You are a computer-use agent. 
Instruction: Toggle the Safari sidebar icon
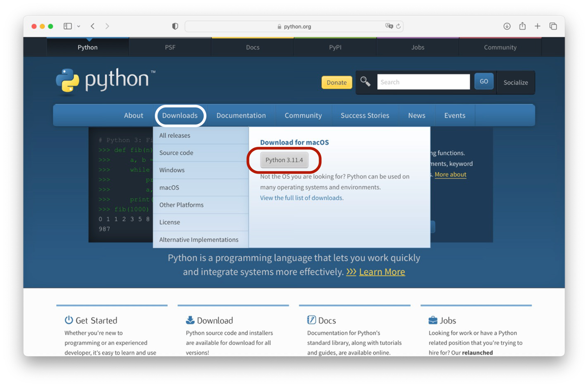[68, 26]
